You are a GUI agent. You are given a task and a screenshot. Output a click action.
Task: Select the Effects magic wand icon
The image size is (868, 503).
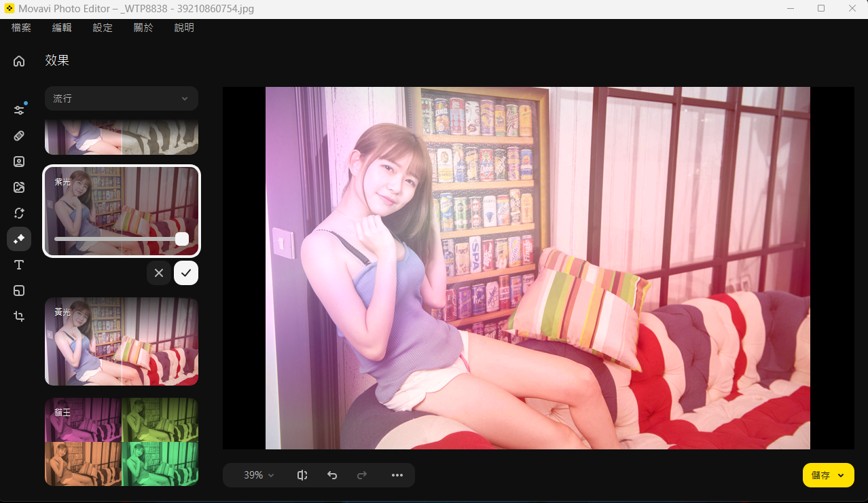(19, 239)
